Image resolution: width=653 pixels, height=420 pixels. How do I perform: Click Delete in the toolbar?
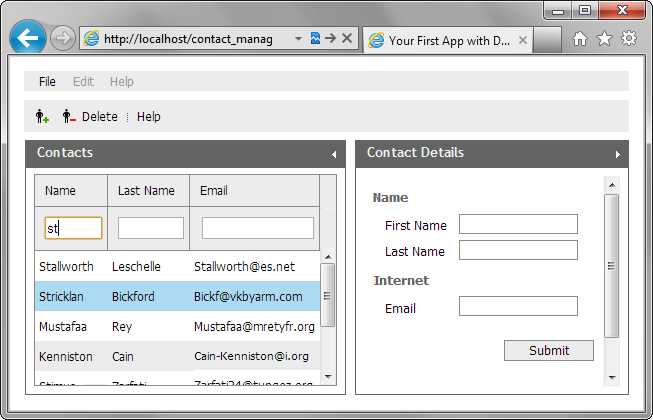tap(100, 117)
